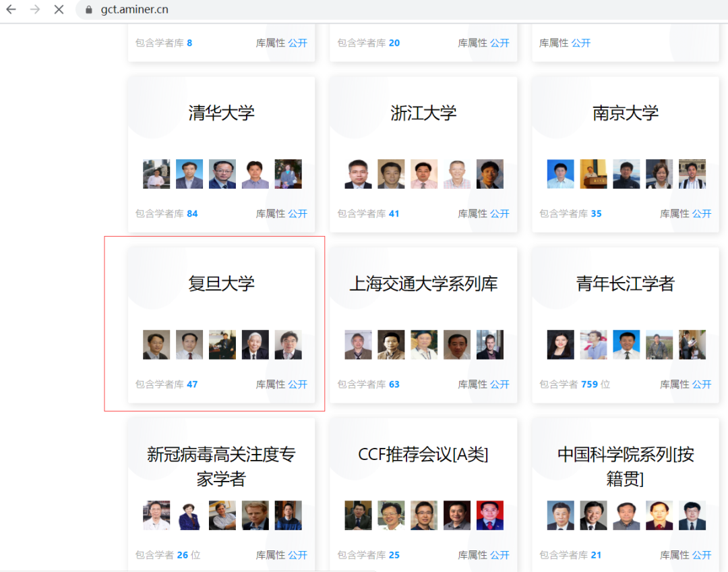Click the lock icon in address bar
Image resolution: width=728 pixels, height=572 pixels.
pyautogui.click(x=89, y=9)
